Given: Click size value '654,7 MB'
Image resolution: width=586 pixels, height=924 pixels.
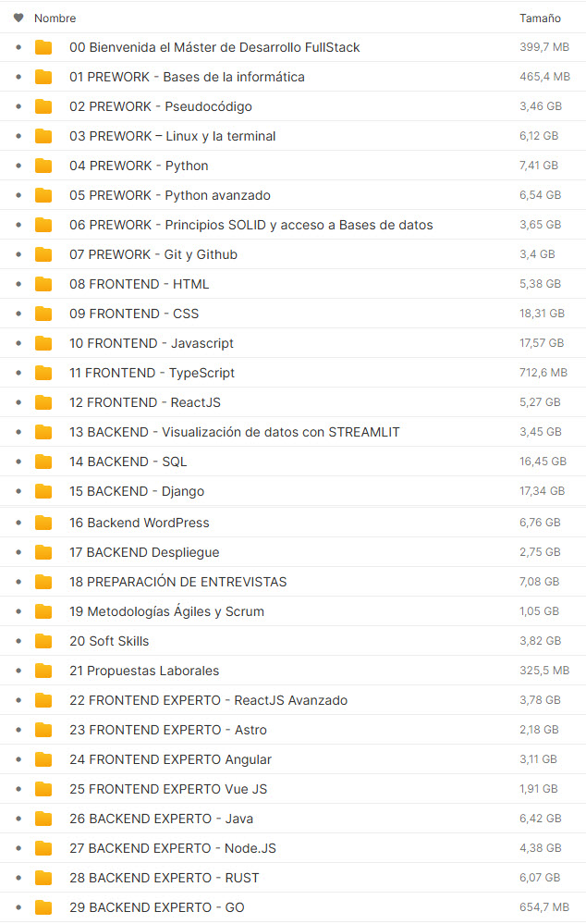Looking at the screenshot, I should coord(544,907).
